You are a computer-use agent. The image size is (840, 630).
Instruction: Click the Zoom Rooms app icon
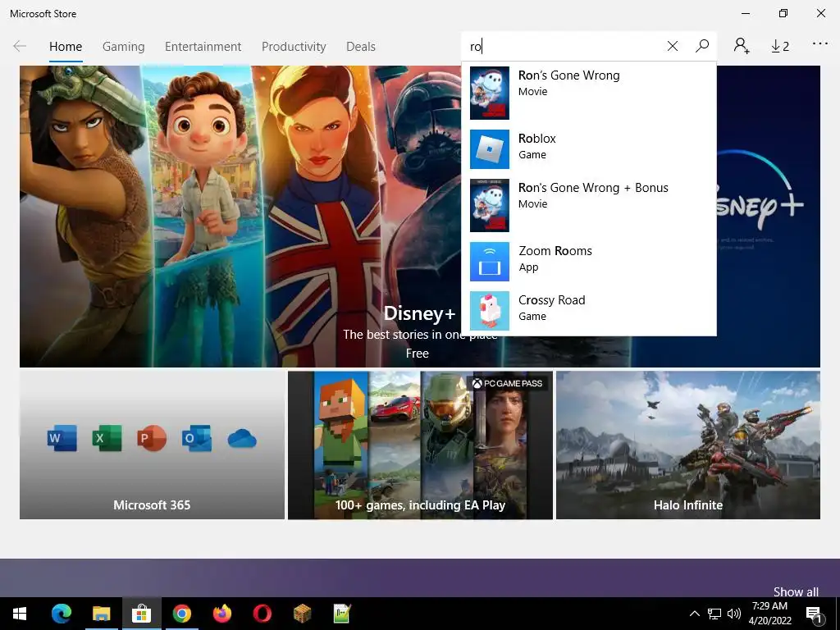pos(490,262)
